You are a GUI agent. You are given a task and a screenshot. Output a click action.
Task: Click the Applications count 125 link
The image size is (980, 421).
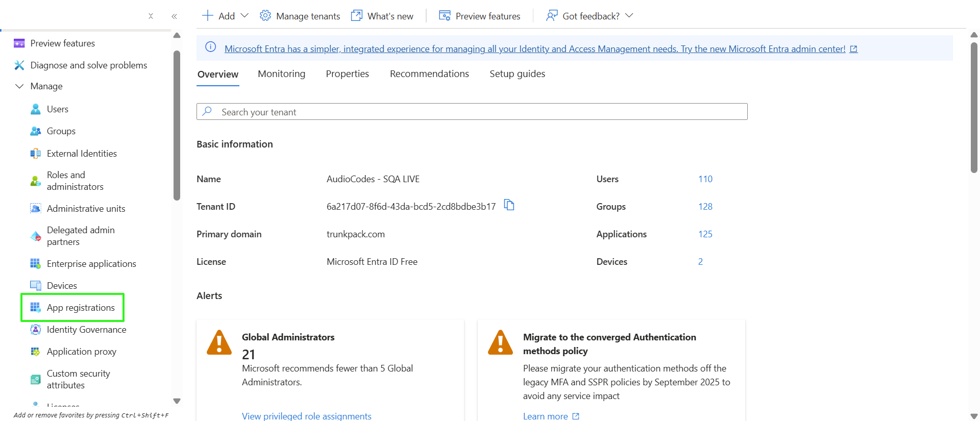tap(705, 234)
